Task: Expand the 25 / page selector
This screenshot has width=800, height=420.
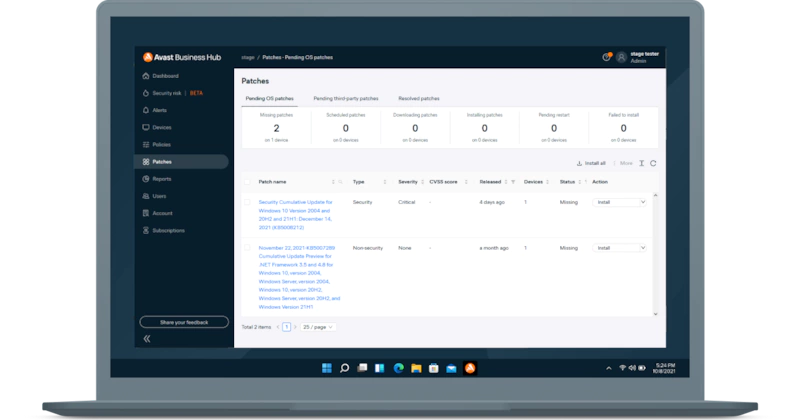Action: [x=318, y=327]
